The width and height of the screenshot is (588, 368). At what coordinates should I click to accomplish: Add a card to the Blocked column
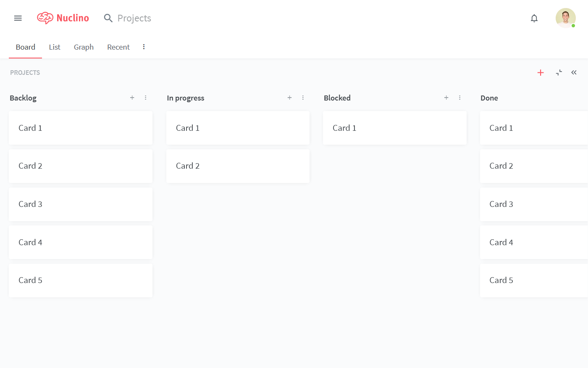(446, 98)
